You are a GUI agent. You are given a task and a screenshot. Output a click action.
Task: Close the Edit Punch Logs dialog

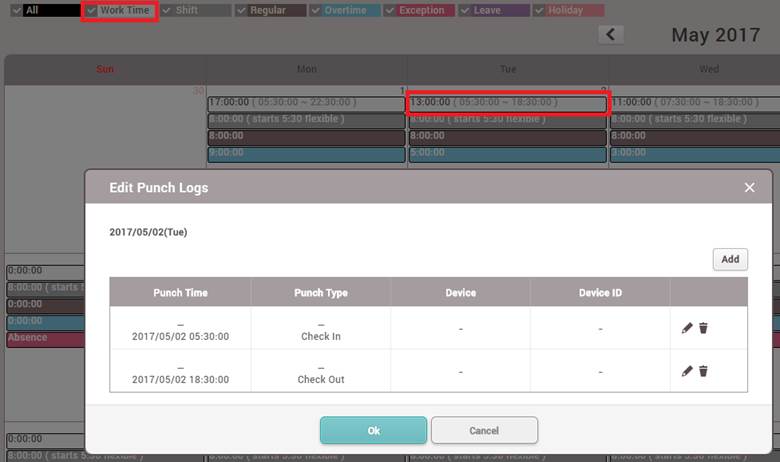[x=749, y=187]
